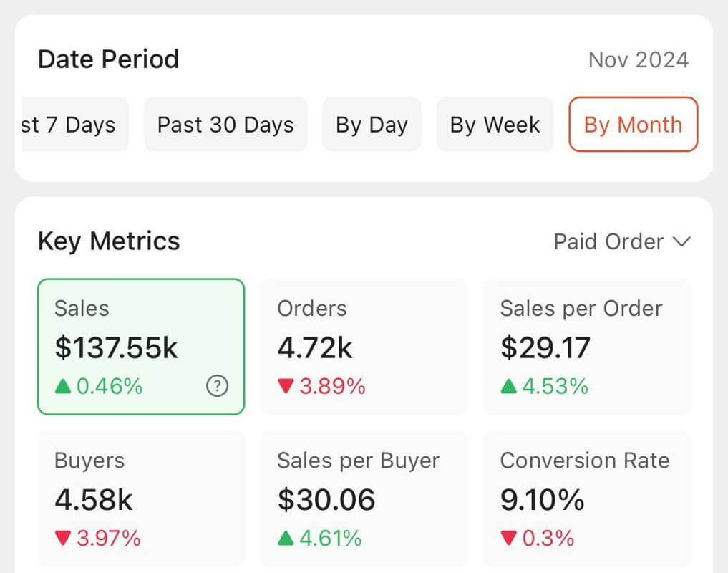Viewport: 728px width, 573px height.
Task: Click the green up arrow next to 4.53%
Action: 510,385
